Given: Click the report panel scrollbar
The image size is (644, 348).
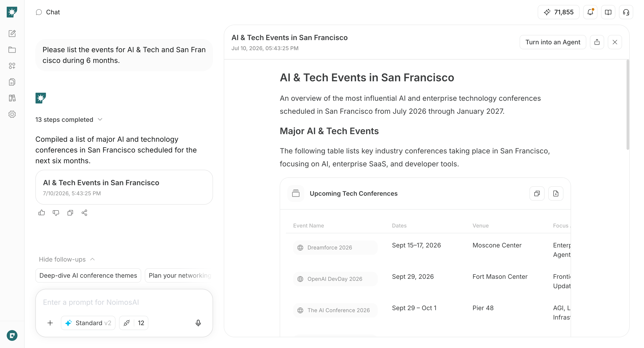Looking at the screenshot, I should click(628, 105).
